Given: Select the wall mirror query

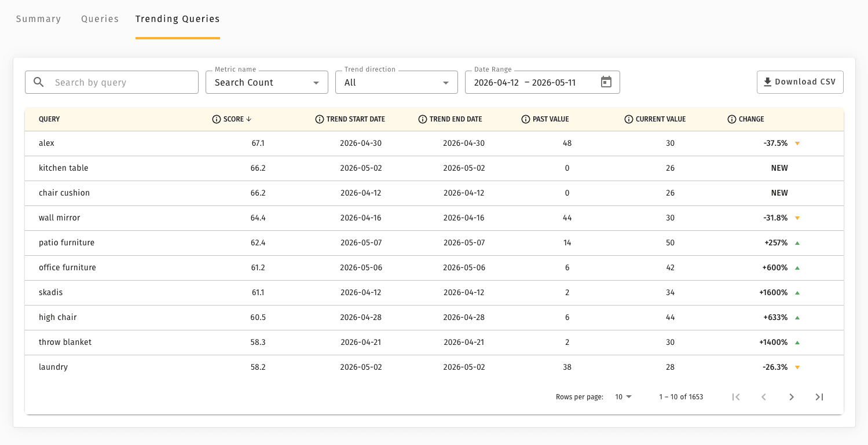Looking at the screenshot, I should click(60, 218).
